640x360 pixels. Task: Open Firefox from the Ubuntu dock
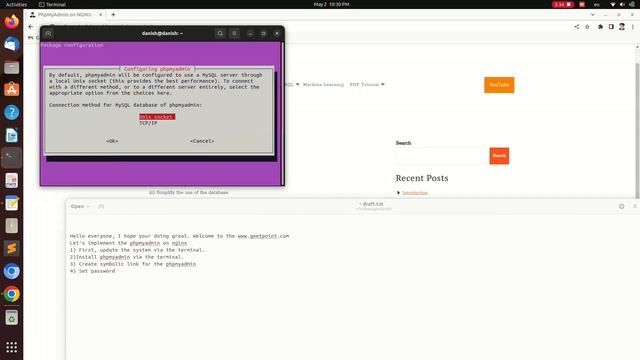point(11,21)
